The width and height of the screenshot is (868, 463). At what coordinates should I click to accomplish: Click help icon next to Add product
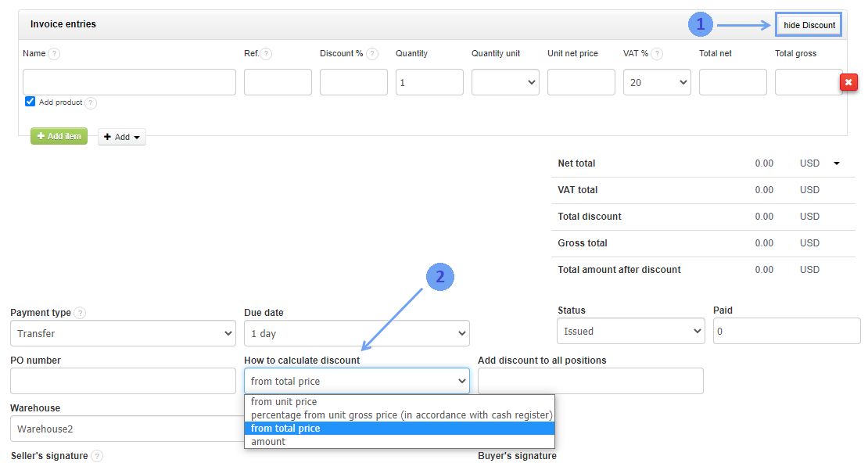tap(91, 103)
